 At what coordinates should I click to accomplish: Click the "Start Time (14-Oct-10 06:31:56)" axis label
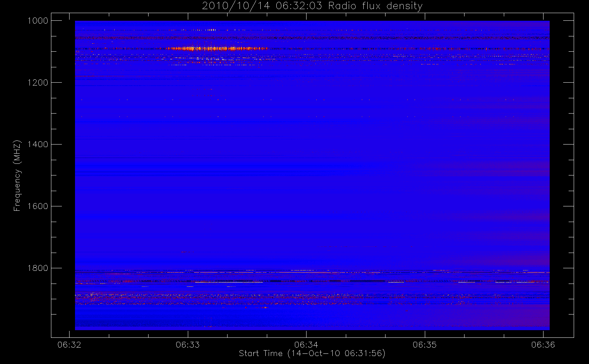312,353
